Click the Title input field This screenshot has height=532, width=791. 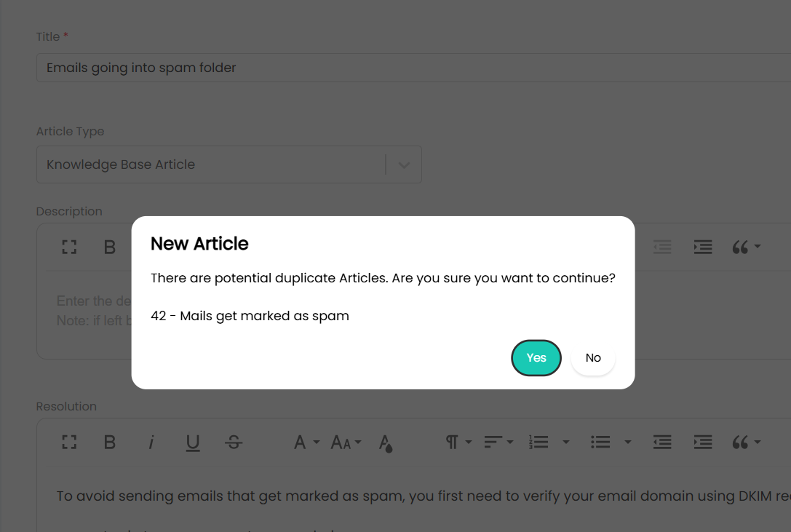pos(408,68)
